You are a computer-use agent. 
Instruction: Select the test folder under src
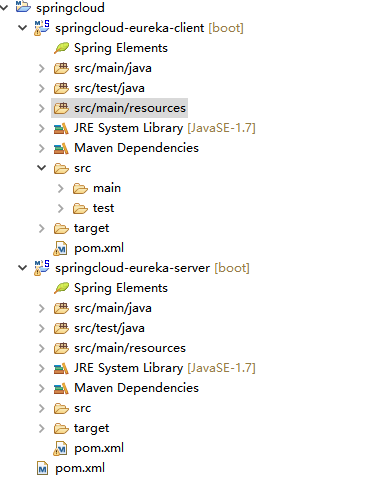tap(103, 208)
